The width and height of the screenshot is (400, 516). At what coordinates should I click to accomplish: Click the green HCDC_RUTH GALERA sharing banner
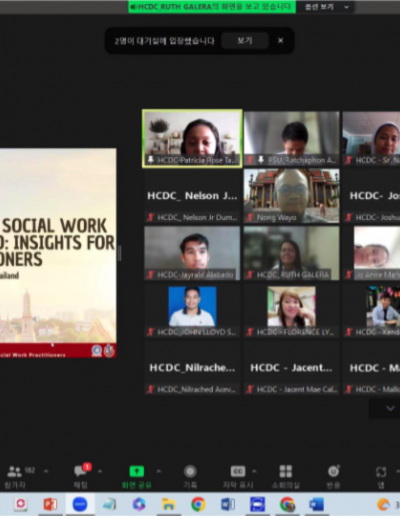212,7
